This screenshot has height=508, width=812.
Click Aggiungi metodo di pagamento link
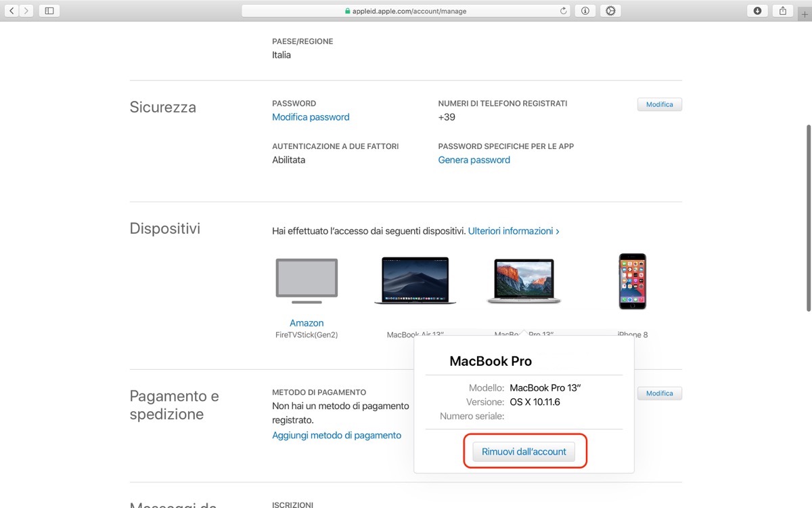pyautogui.click(x=336, y=436)
